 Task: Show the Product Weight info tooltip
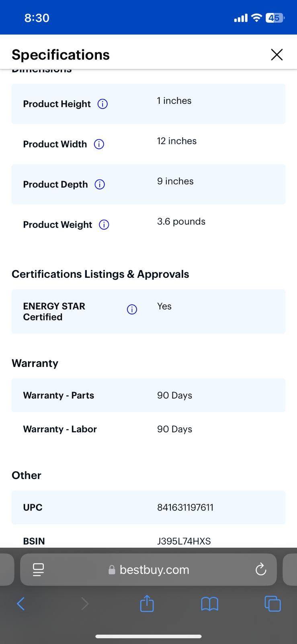tap(104, 225)
